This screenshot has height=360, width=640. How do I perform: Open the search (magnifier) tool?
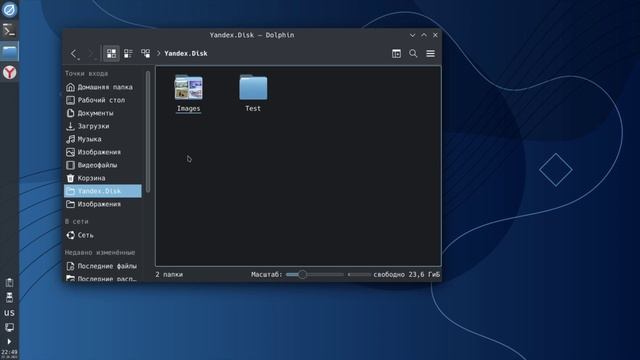tap(413, 53)
